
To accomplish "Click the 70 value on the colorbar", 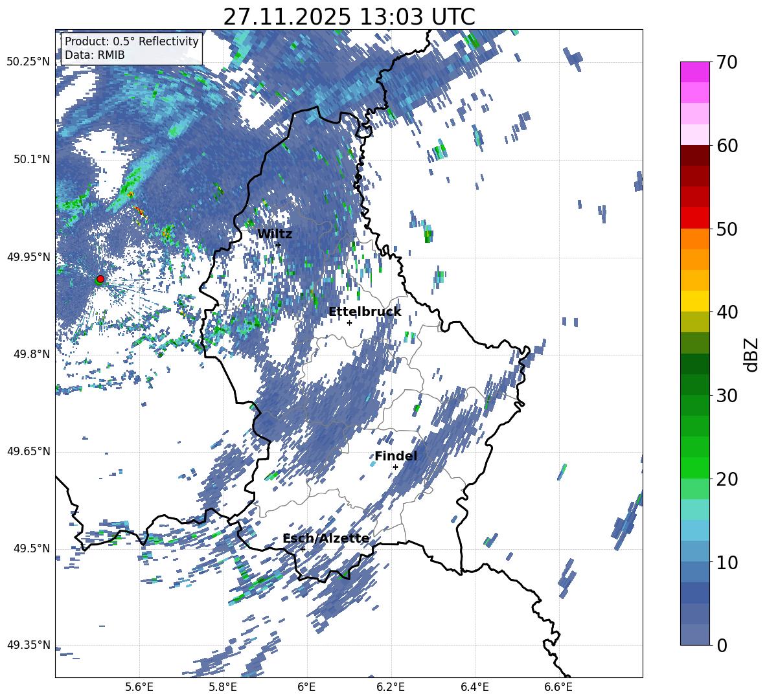I will (727, 63).
